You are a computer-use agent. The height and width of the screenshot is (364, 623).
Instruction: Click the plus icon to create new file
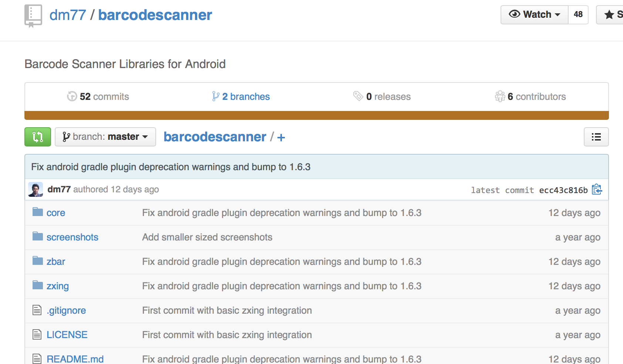click(x=281, y=138)
